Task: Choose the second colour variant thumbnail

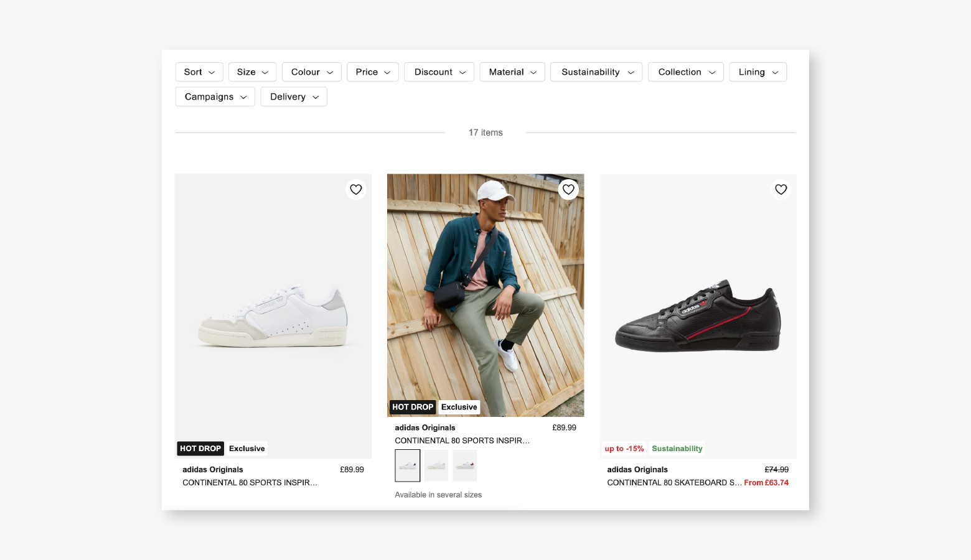Action: [436, 465]
